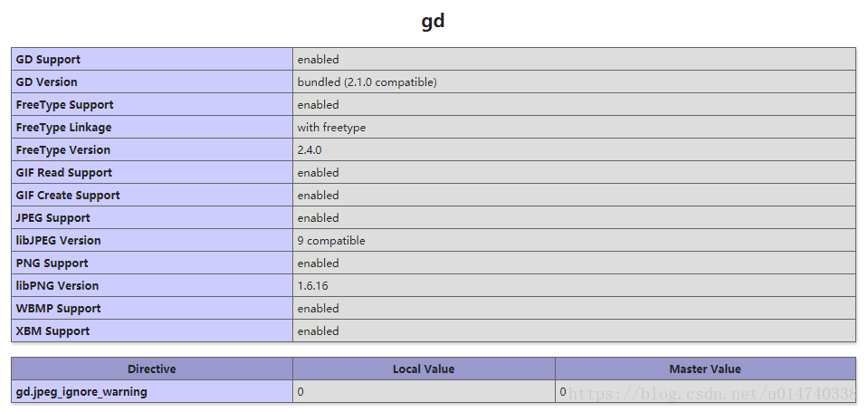Viewport: 868px width, 412px height.
Task: Click "enabled" value in XBM Support row
Action: tap(318, 331)
